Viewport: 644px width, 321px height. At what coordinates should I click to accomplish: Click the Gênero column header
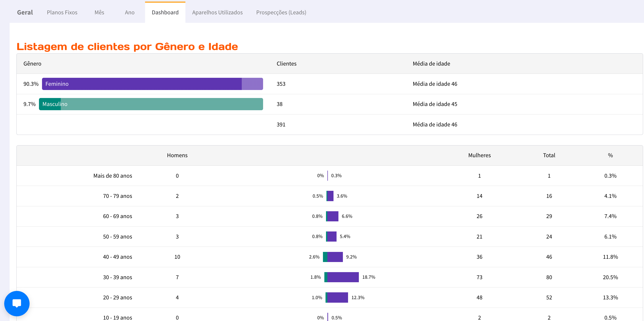click(x=32, y=64)
